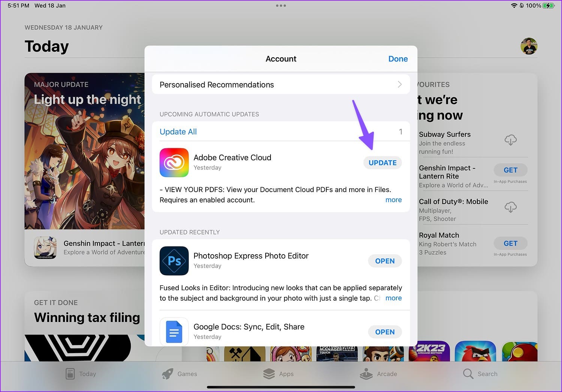Open Google Docs app

coord(385,332)
